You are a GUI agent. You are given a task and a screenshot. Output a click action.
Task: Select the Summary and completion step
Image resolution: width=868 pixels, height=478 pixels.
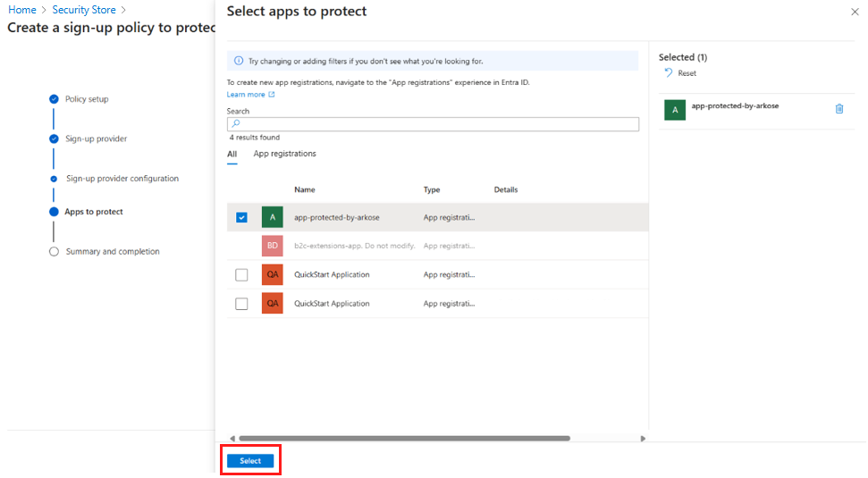coord(113,252)
